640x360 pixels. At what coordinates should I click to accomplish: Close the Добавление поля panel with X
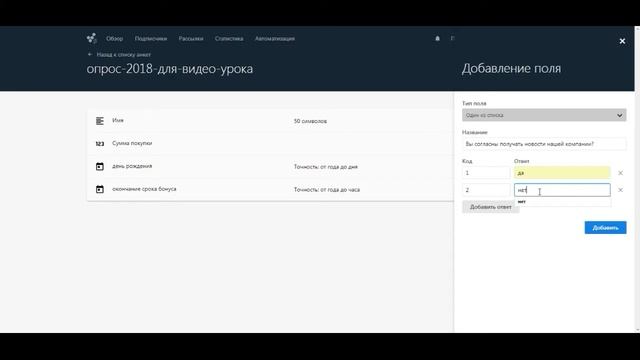coord(622,41)
